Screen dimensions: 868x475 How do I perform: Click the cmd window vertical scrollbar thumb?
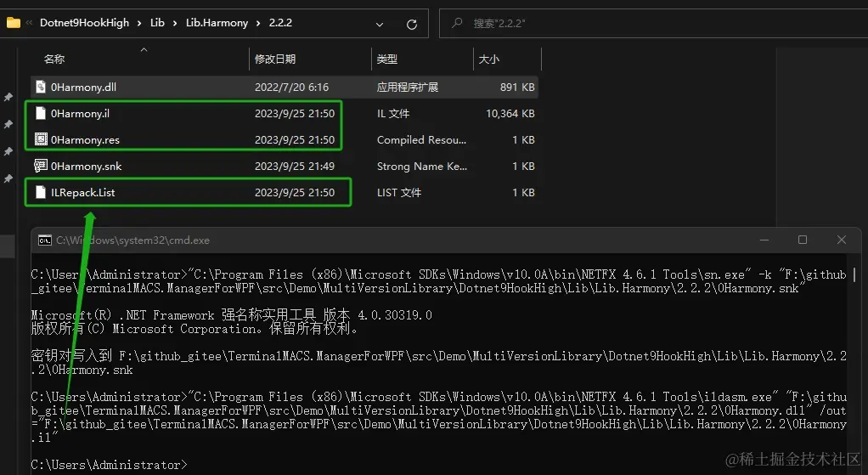click(x=856, y=274)
